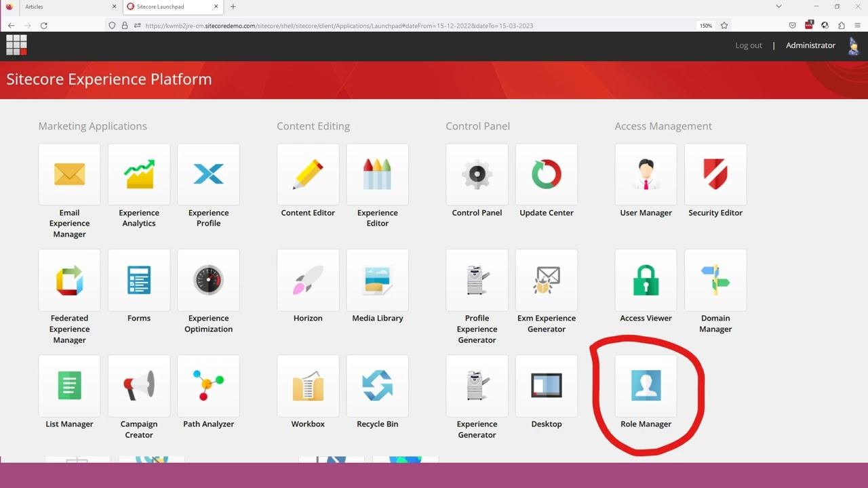
Task: Launch Update Center tile
Action: point(547,174)
